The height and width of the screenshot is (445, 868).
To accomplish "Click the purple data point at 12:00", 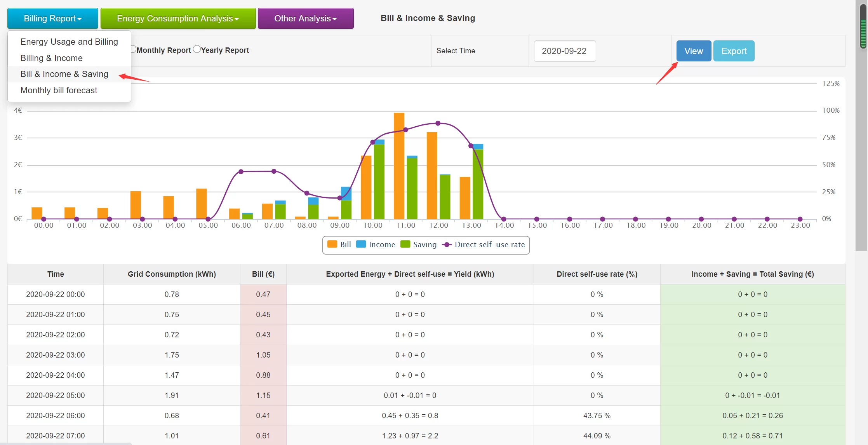I will click(438, 123).
